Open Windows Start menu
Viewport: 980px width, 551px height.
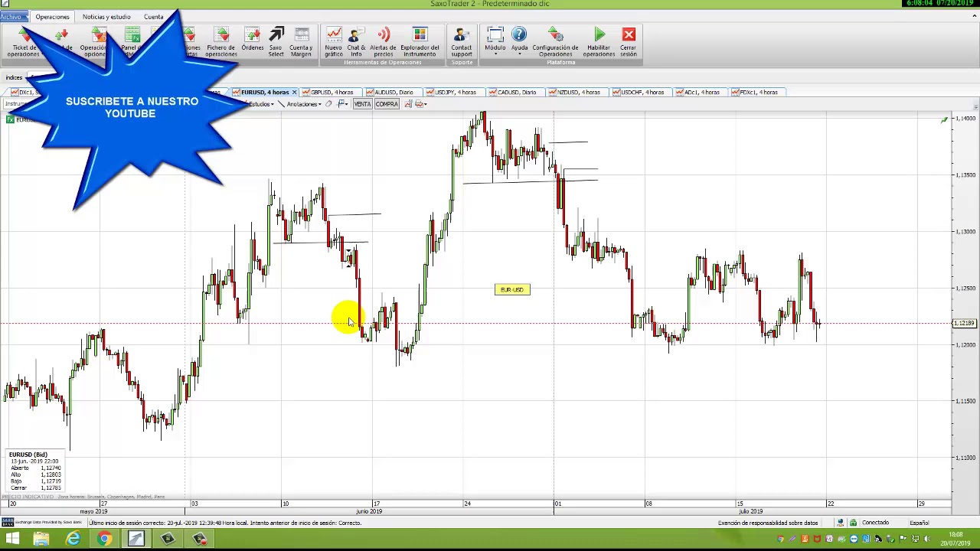point(12,540)
